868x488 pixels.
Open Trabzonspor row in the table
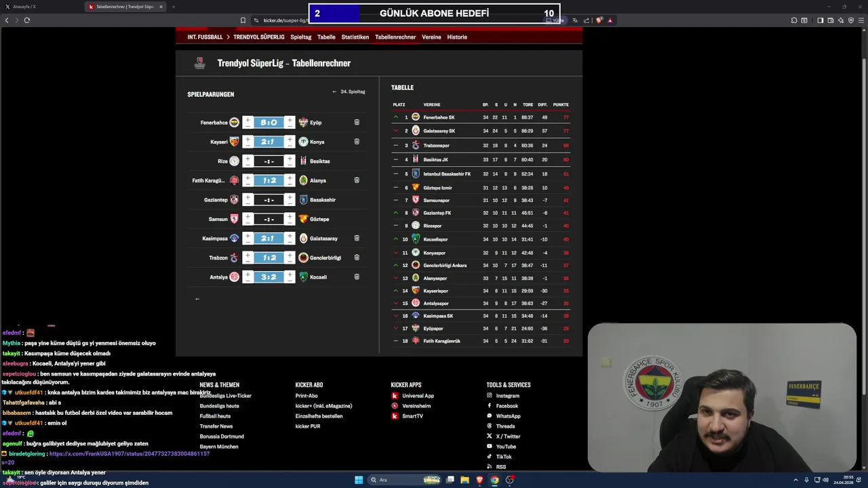coord(481,145)
